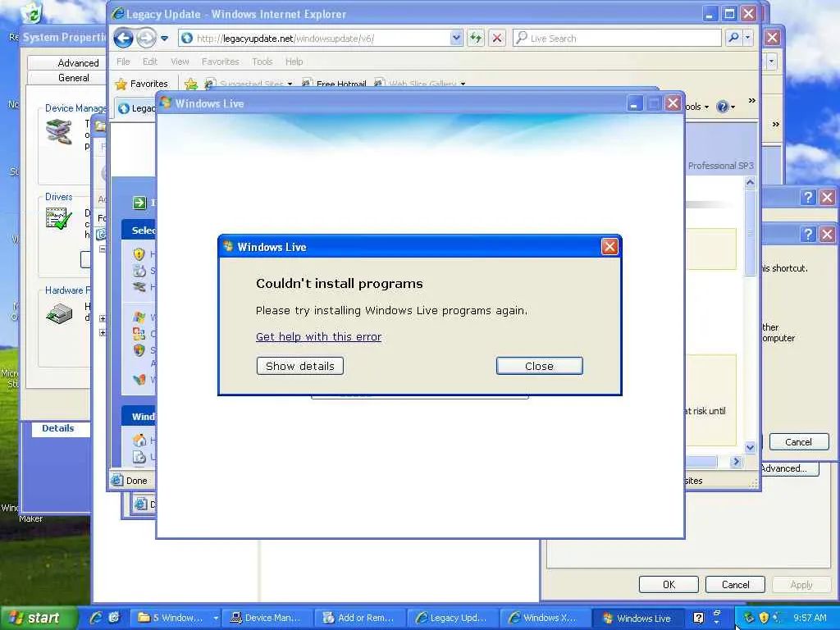This screenshot has height=630, width=840.
Task: Click the Close button in the error dialog
Action: pyautogui.click(x=539, y=366)
